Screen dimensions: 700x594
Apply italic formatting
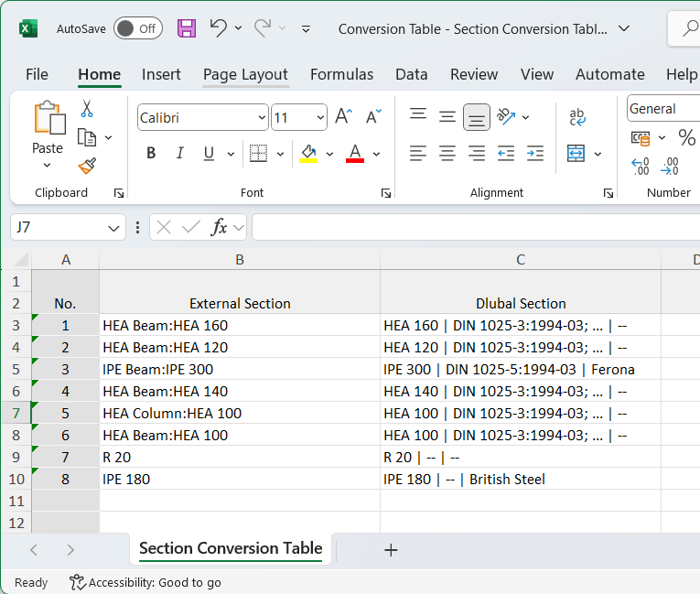pos(179,153)
